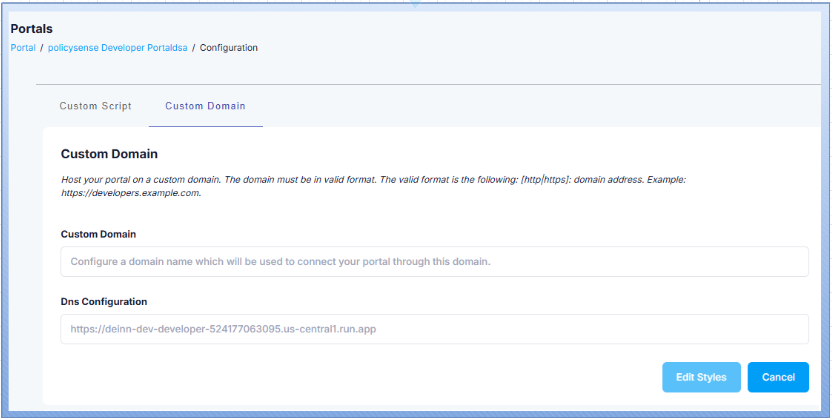Screen dimensions: 833x419
Task: Click the Configuration breadcrumb item
Action: 228,48
